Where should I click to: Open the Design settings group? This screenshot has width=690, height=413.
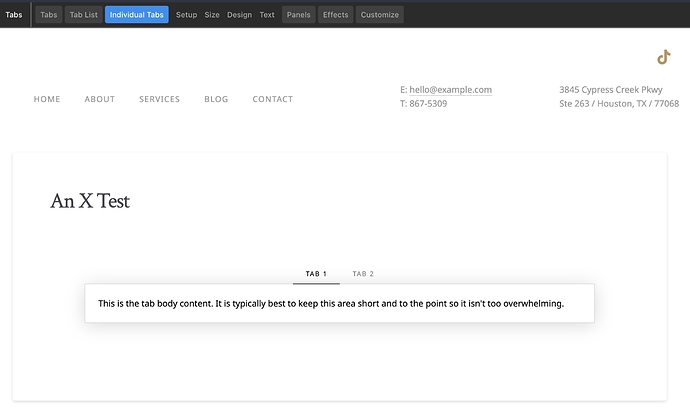(239, 15)
